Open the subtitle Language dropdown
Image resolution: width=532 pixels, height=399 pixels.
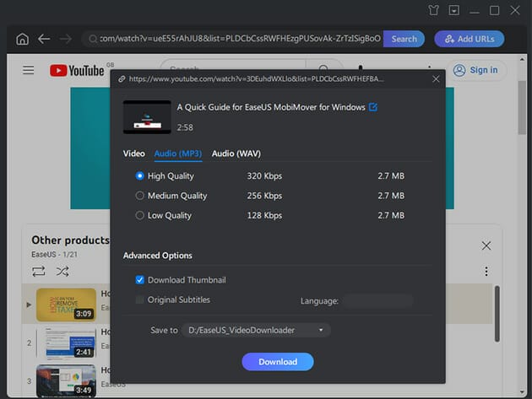point(377,300)
